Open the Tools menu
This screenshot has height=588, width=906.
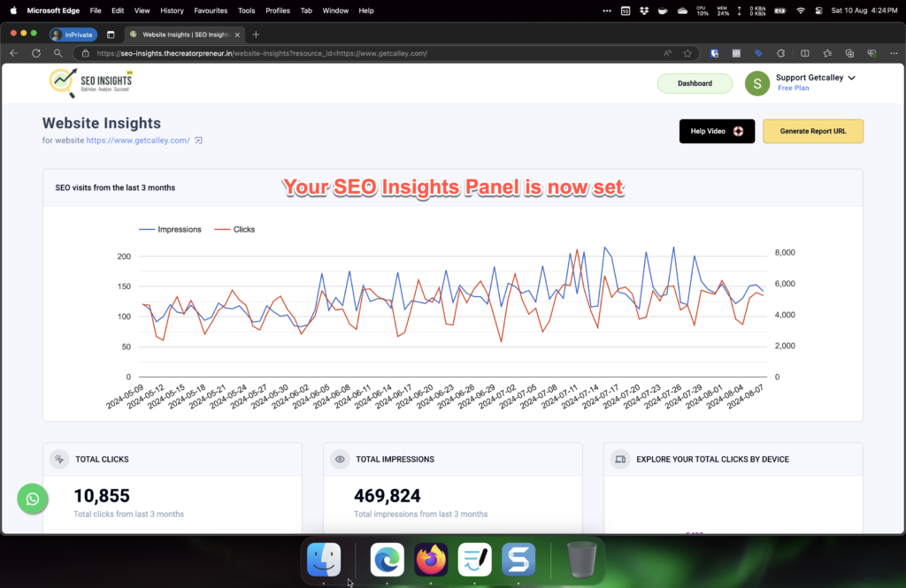coord(246,11)
